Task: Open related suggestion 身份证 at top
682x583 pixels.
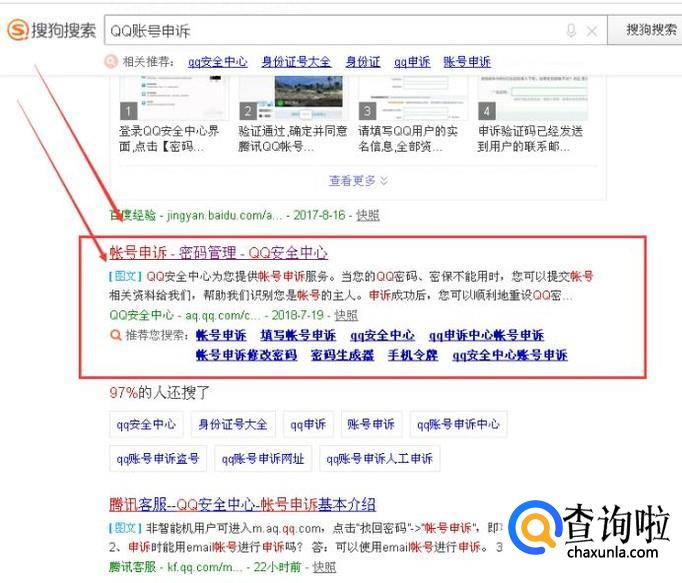Action: point(363,62)
